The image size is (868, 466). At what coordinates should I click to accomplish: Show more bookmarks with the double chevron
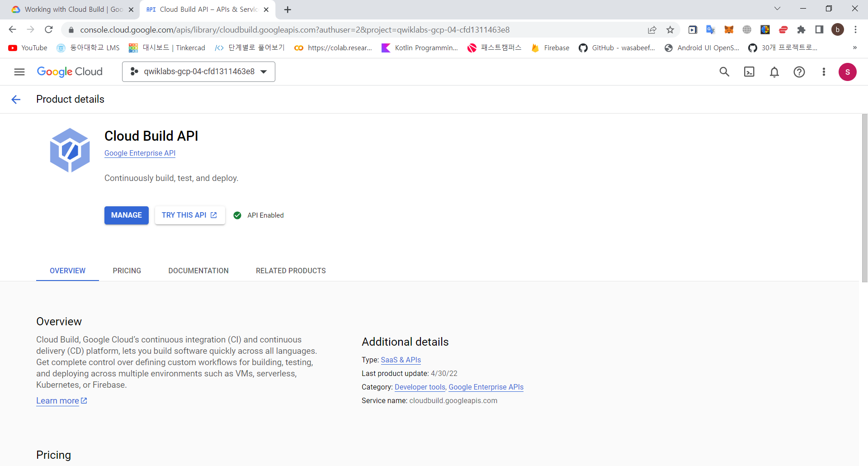tap(854, 48)
